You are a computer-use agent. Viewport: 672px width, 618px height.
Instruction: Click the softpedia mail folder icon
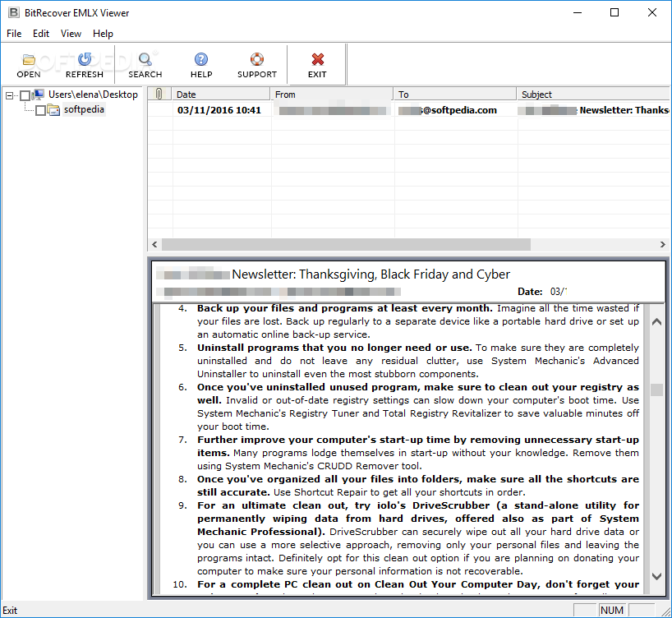(x=54, y=110)
